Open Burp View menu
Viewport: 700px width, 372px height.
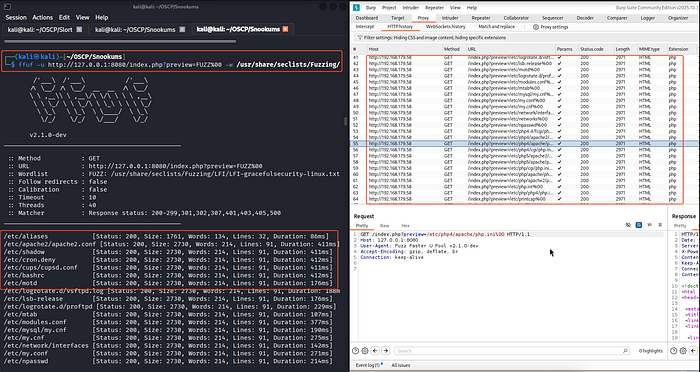[x=455, y=8]
